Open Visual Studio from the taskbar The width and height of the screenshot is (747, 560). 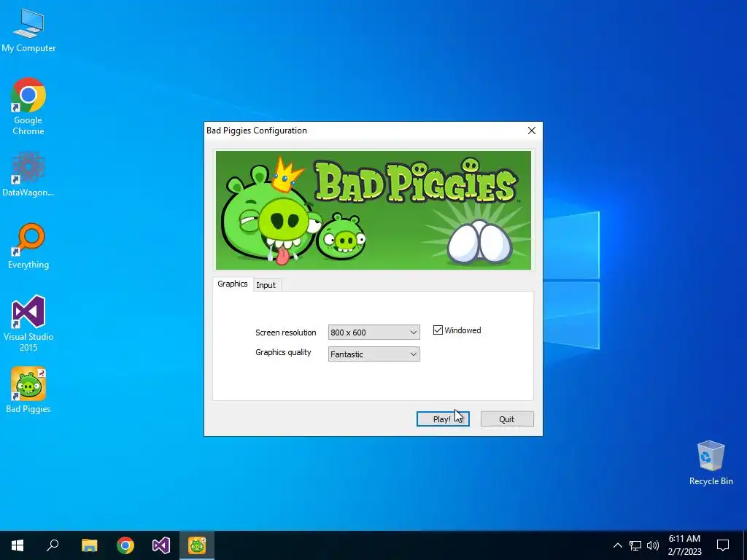pyautogui.click(x=161, y=545)
